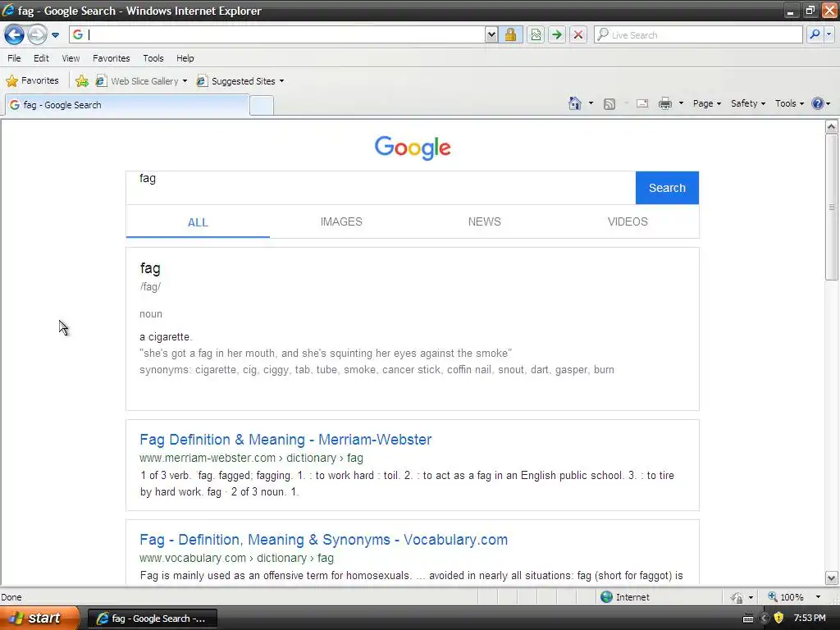Click the on-screen keyboard tray icon
The height and width of the screenshot is (630, 840).
click(748, 619)
